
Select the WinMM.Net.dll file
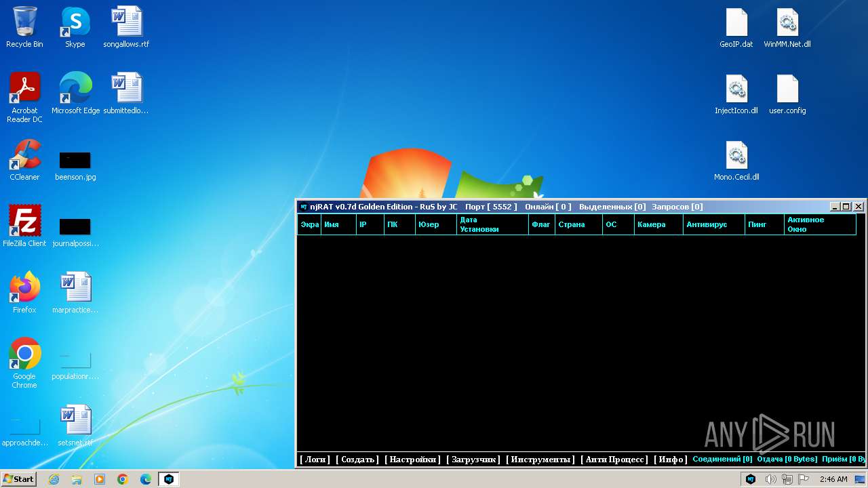[787, 27]
